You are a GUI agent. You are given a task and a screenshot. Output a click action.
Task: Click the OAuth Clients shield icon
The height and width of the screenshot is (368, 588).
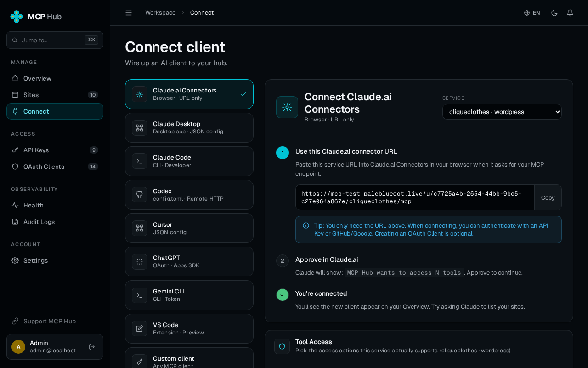(15, 167)
